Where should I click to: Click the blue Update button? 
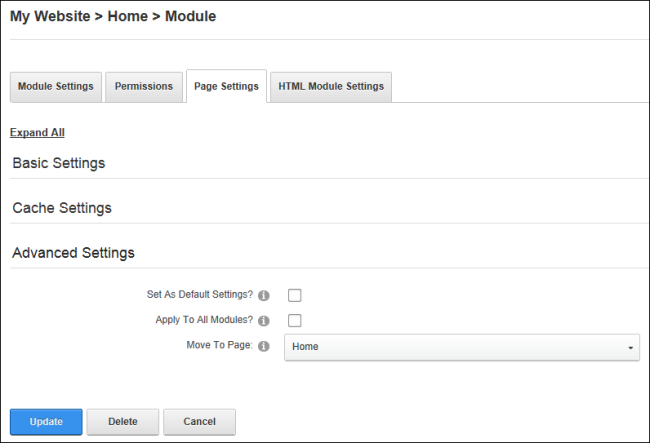coord(46,422)
